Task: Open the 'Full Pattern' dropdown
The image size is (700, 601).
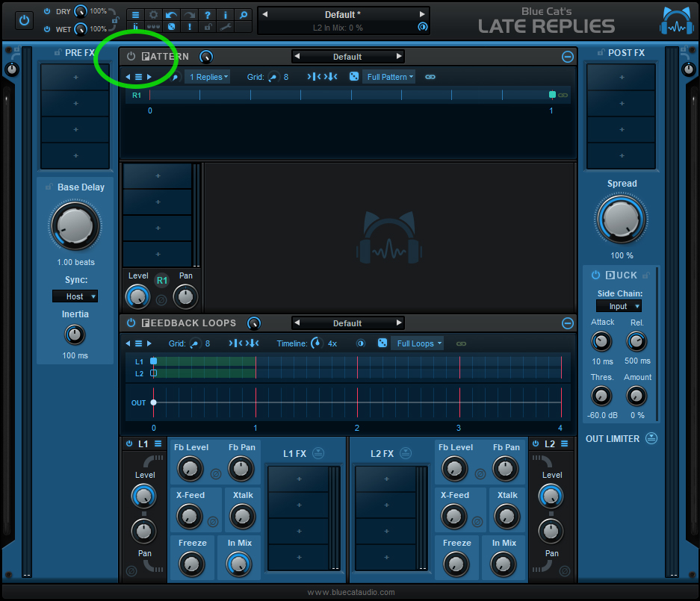Action: (x=388, y=77)
